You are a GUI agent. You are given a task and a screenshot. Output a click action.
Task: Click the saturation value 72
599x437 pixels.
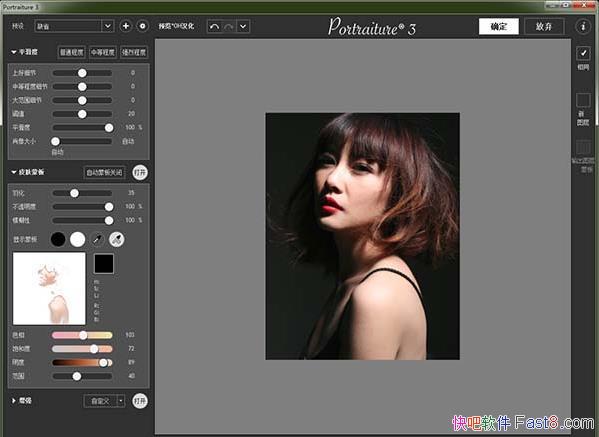tap(131, 348)
